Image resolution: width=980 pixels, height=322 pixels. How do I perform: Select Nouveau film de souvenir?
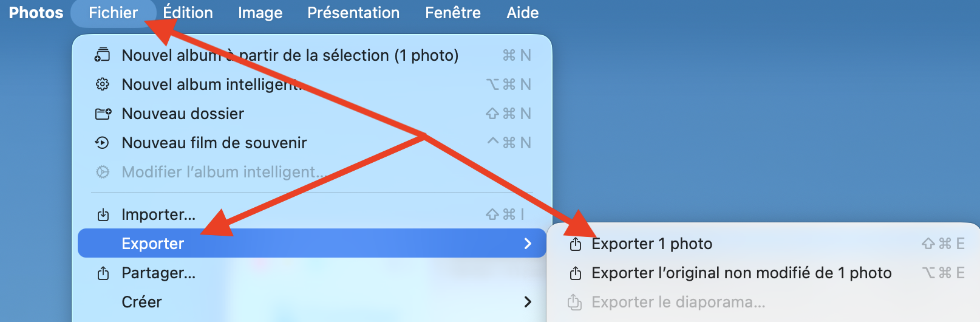[214, 143]
